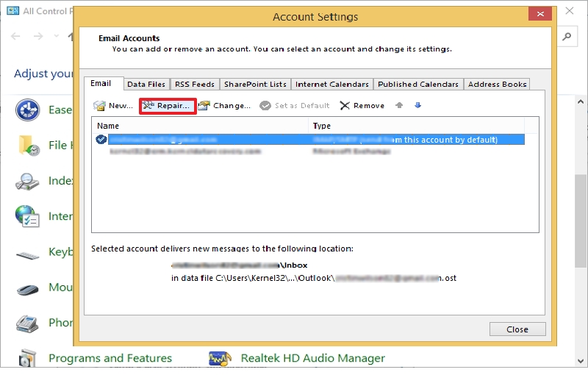The width and height of the screenshot is (588, 375).
Task: Select the SharePoint Lists tab
Action: pos(255,85)
